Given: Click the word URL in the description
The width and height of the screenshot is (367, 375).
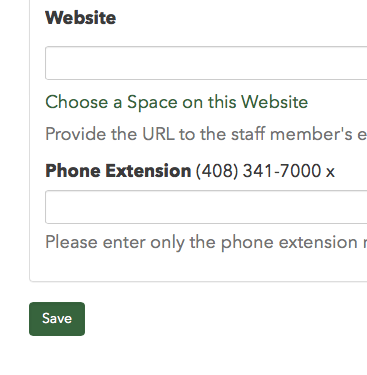Looking at the screenshot, I should pos(158,134).
